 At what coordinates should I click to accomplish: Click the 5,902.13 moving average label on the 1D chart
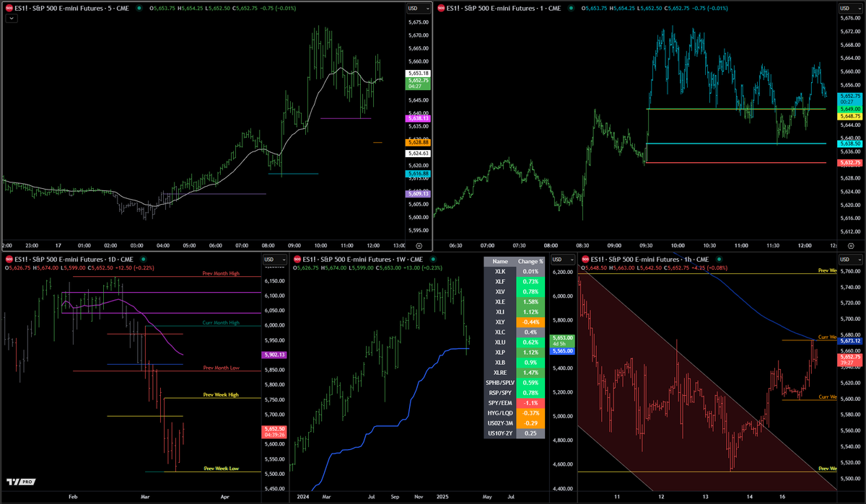[274, 355]
